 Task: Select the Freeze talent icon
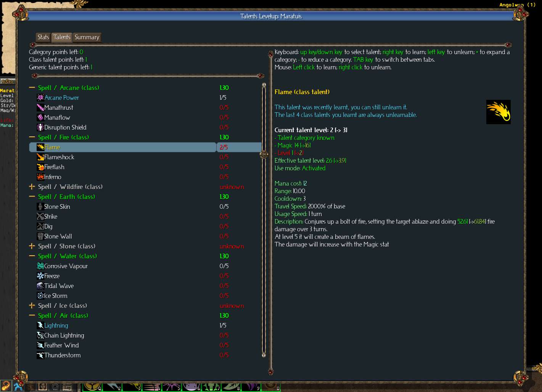40,276
